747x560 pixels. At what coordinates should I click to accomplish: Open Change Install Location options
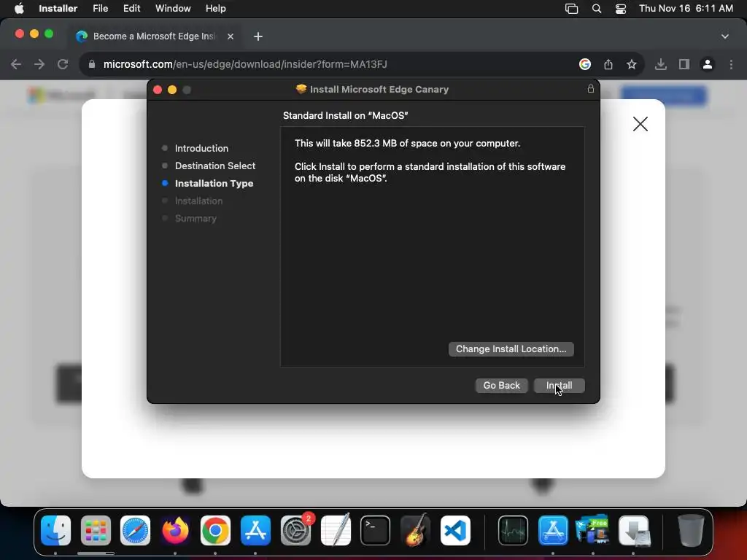pyautogui.click(x=511, y=349)
